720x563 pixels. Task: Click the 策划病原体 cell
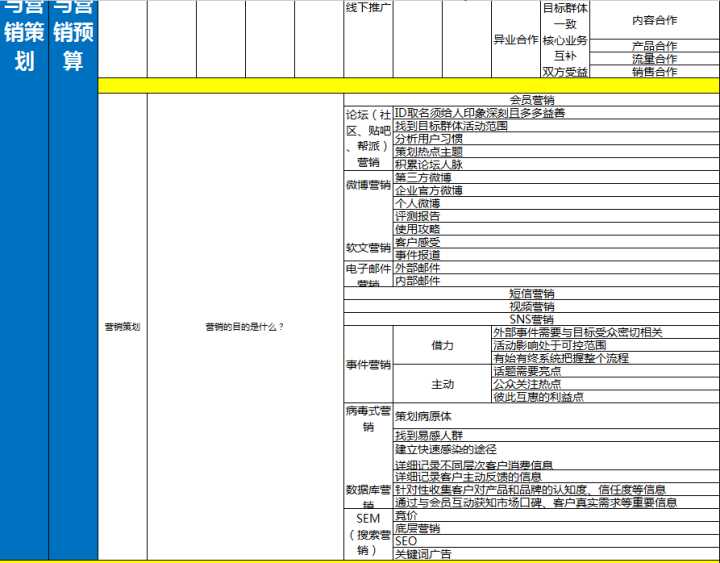pyautogui.click(x=424, y=416)
